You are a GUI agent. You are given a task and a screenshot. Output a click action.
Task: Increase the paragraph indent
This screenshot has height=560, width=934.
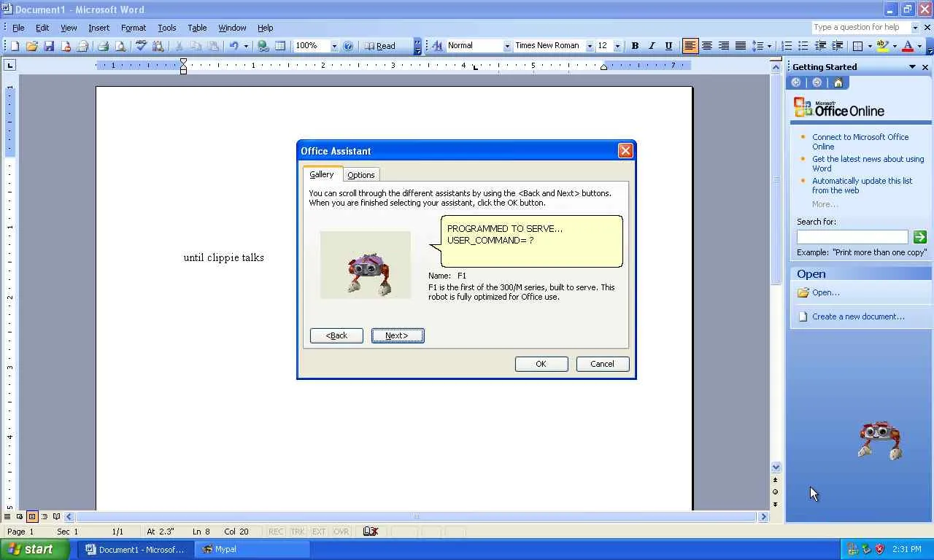click(837, 46)
